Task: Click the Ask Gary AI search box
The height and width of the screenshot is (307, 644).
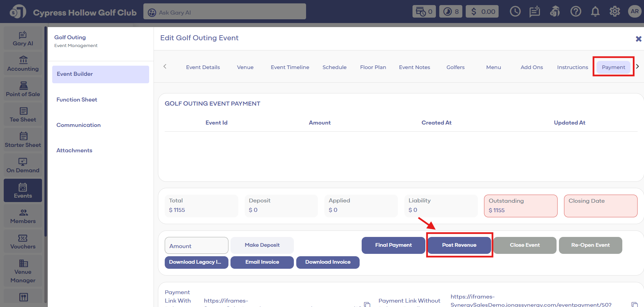Action: click(224, 12)
